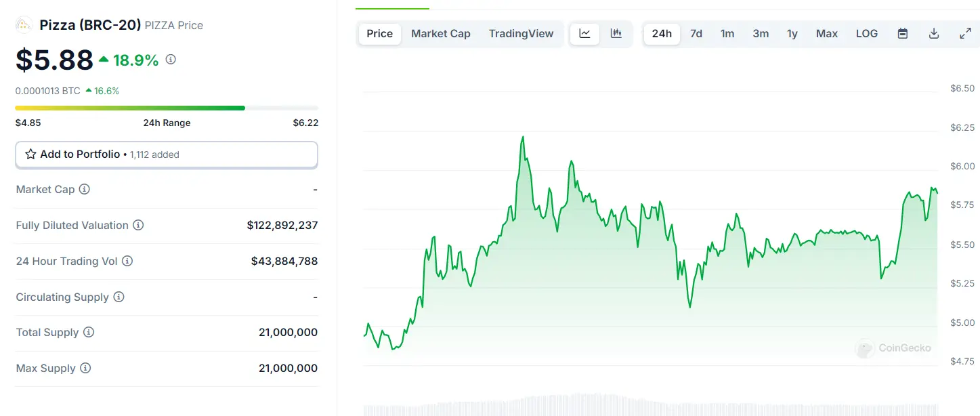This screenshot has width=980, height=416.
Task: Switch to candlestick chart icon
Action: coord(616,33)
